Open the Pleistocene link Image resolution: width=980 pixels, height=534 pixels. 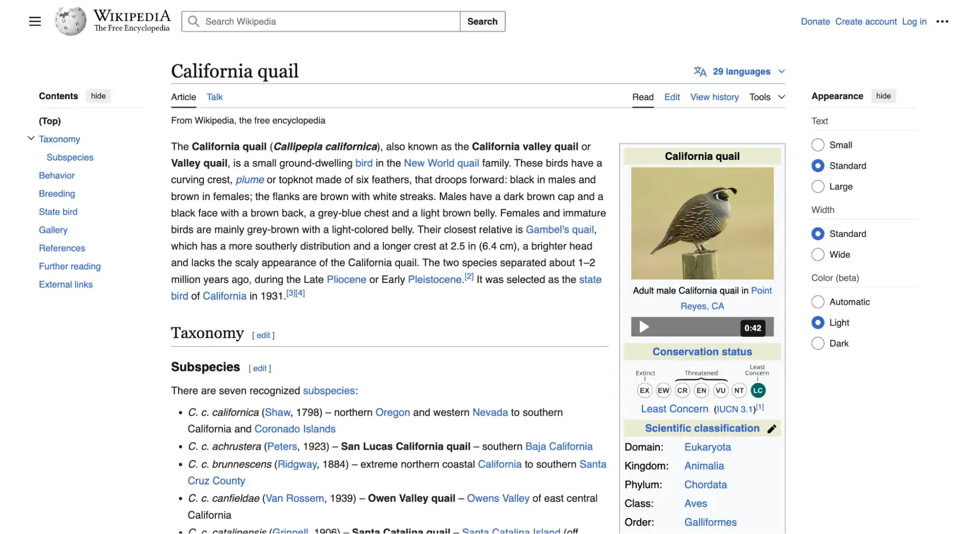[x=435, y=280]
